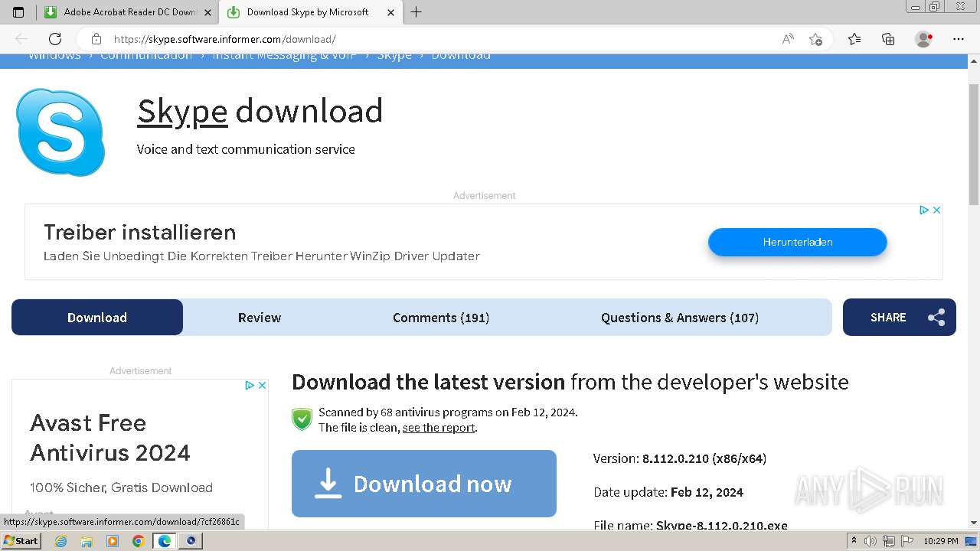Screen dimensions: 980x551
Task: Open a new browser tab
Action: pyautogui.click(x=416, y=12)
